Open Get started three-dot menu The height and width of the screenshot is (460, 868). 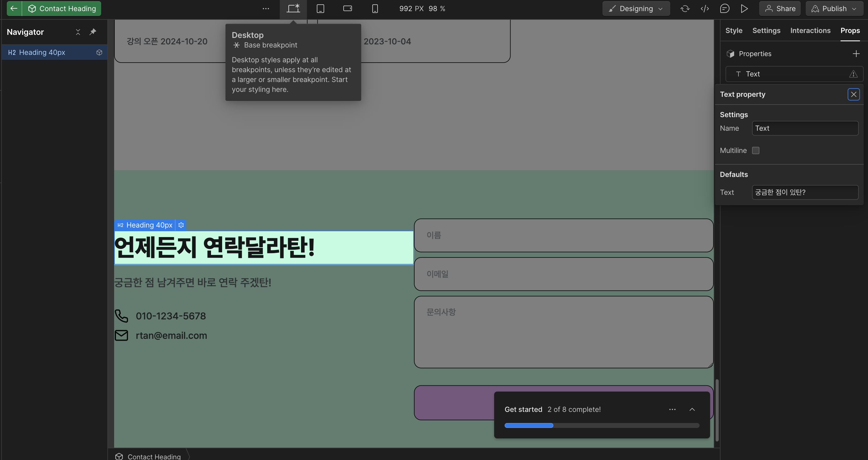tap(672, 409)
